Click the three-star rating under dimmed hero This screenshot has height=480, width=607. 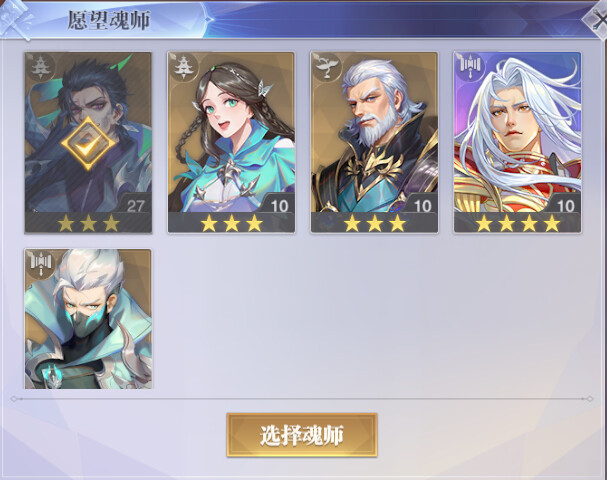click(88, 223)
